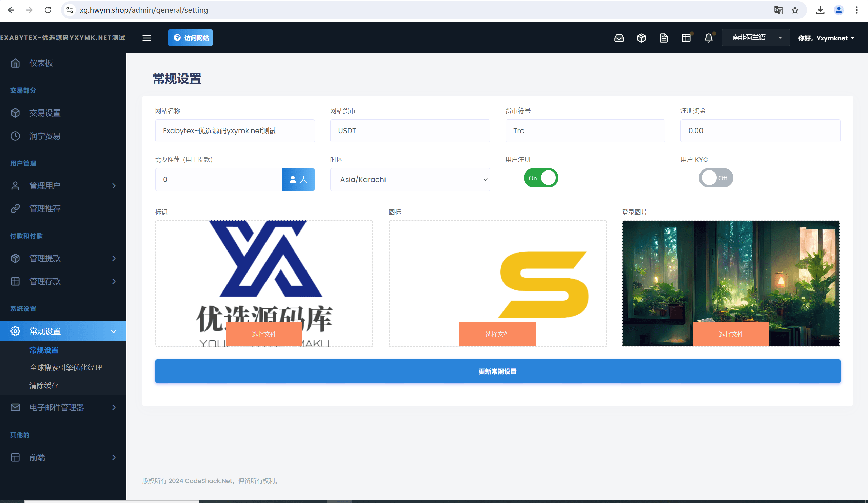Click 选择文件 on the login image thumbnail

[x=731, y=334]
